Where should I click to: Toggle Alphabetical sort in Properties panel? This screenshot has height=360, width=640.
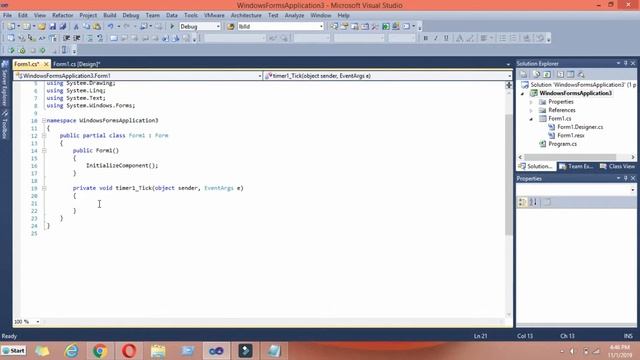pyautogui.click(x=533, y=202)
